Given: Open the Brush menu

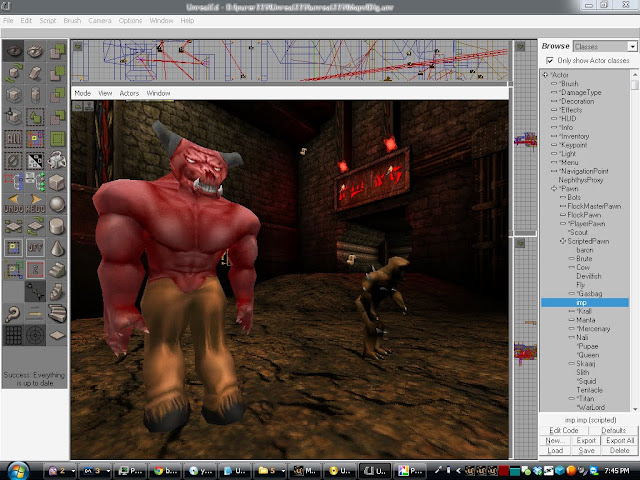Looking at the screenshot, I should click(72, 20).
